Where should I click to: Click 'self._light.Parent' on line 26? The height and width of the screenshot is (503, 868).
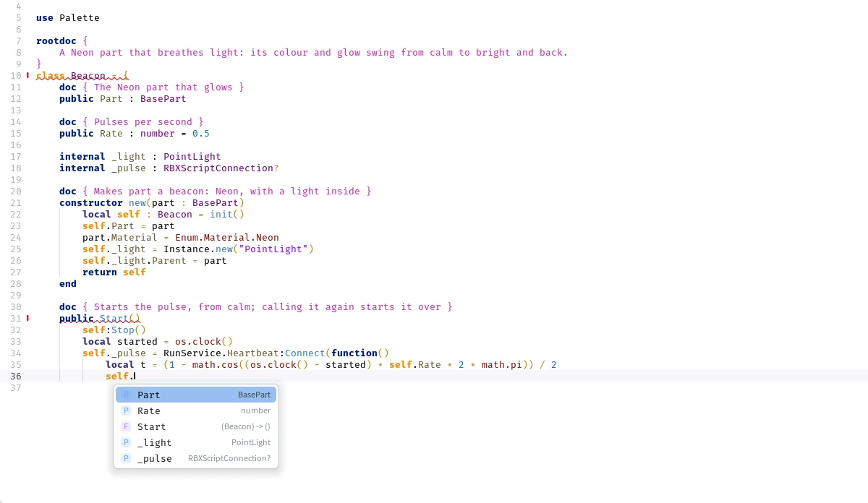(x=135, y=260)
